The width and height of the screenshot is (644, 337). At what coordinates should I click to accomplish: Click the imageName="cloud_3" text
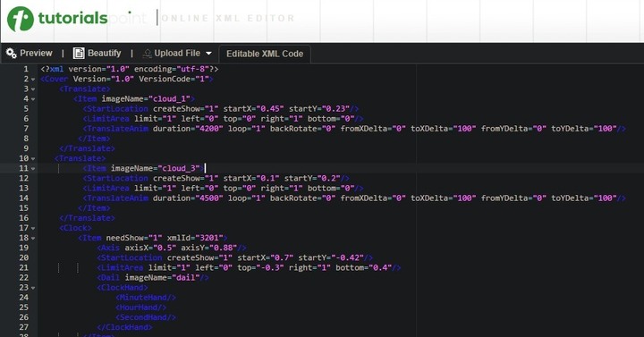point(156,168)
